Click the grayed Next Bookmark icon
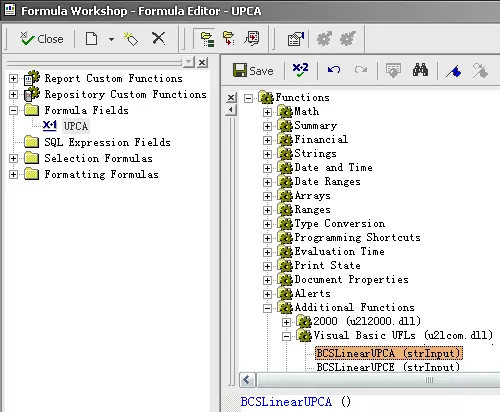 coord(480,71)
